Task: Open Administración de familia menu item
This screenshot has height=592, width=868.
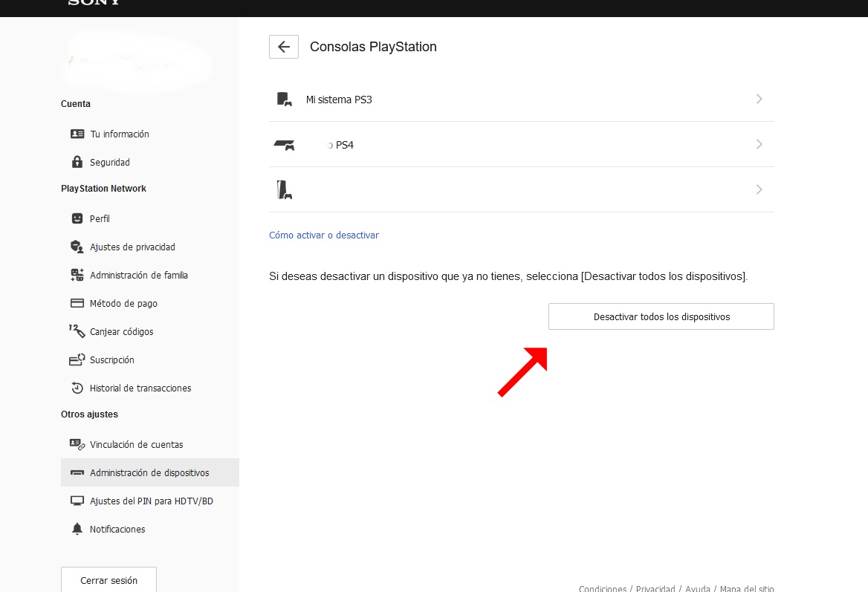Action: coord(138,275)
